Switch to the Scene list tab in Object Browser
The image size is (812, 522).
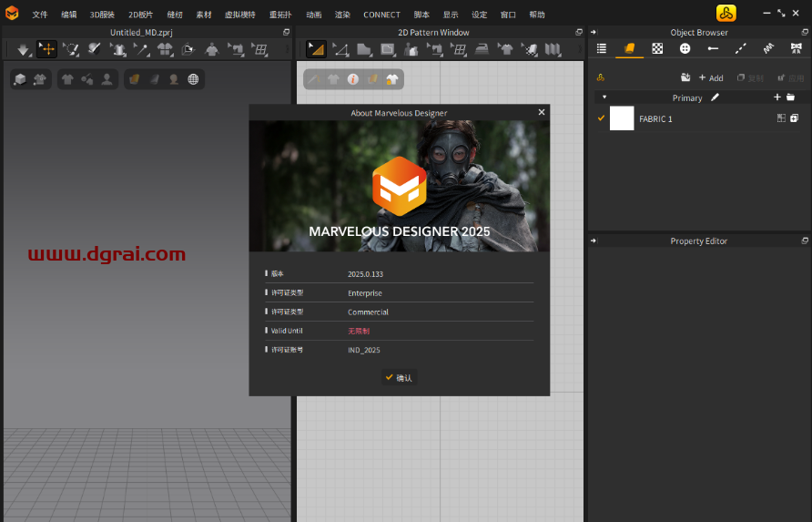point(601,48)
